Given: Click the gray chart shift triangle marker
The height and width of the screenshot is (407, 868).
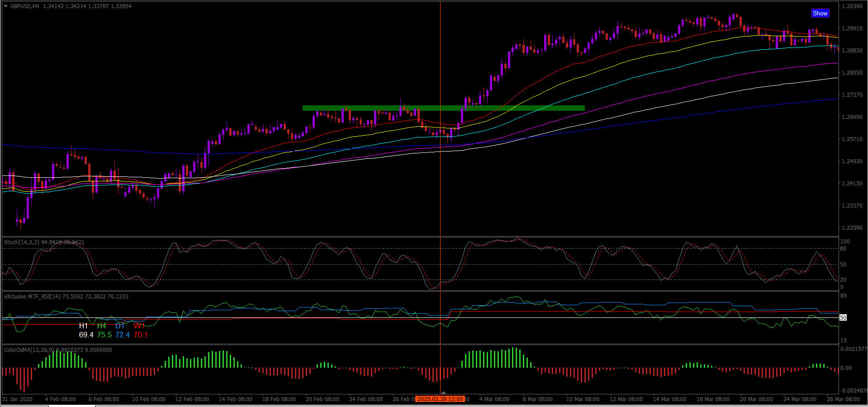Looking at the screenshot, I should 443,393.
